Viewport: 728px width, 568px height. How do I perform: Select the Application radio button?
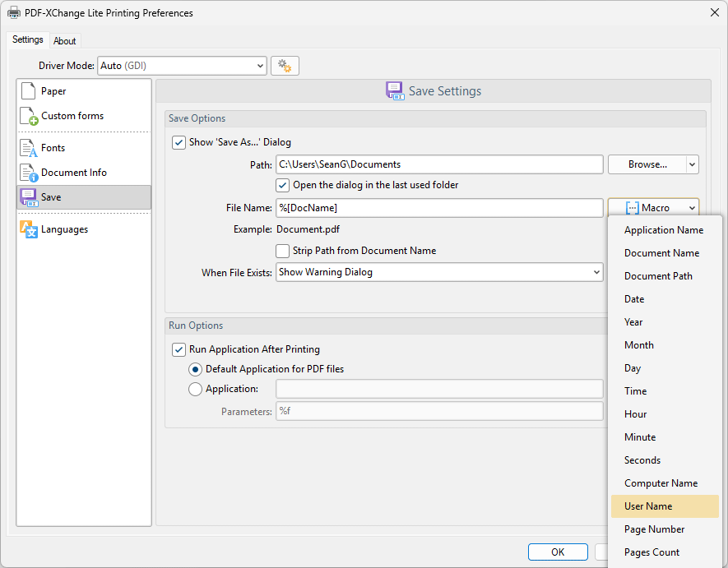(195, 389)
